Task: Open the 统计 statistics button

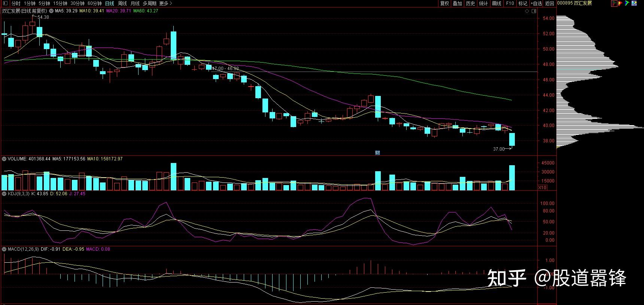Action: click(x=483, y=3)
